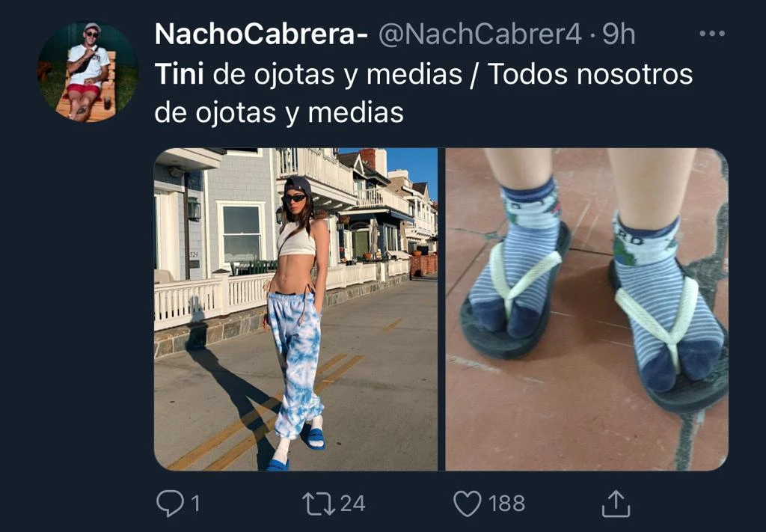Click the second tweet line 'de ojotas y medias'

point(279,113)
